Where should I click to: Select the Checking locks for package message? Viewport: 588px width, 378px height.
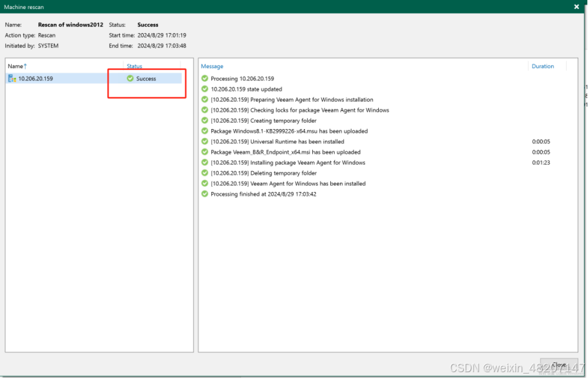[x=300, y=110]
